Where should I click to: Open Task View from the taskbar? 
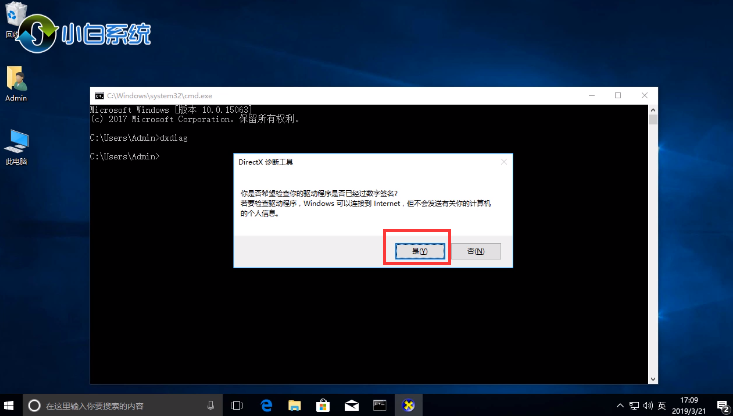238,405
